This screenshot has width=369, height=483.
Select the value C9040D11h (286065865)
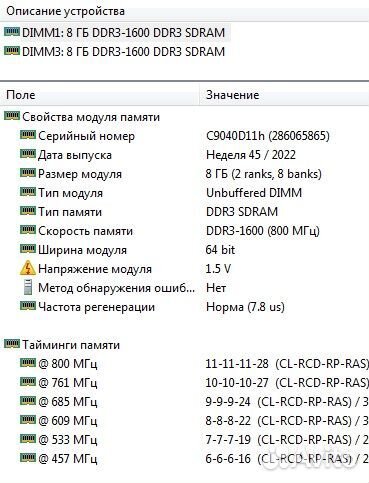[268, 136]
